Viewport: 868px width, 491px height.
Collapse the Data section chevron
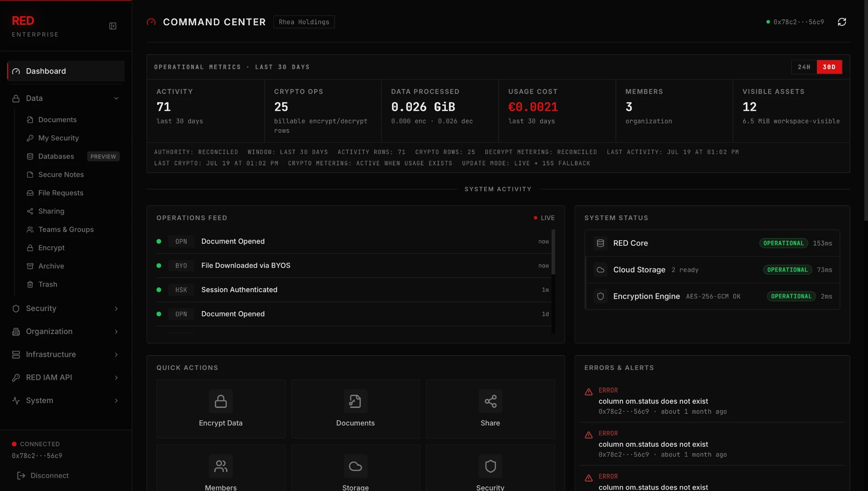pyautogui.click(x=116, y=98)
